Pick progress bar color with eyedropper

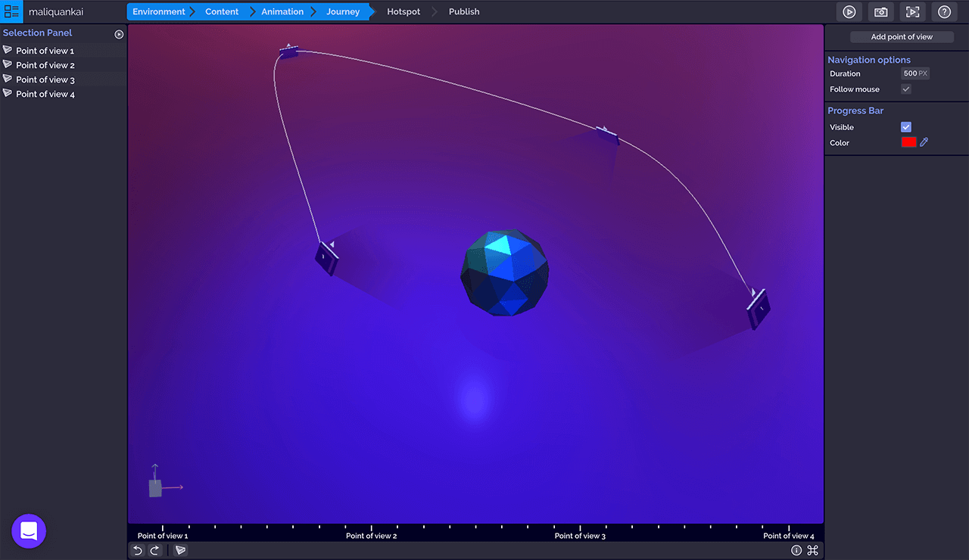point(924,142)
